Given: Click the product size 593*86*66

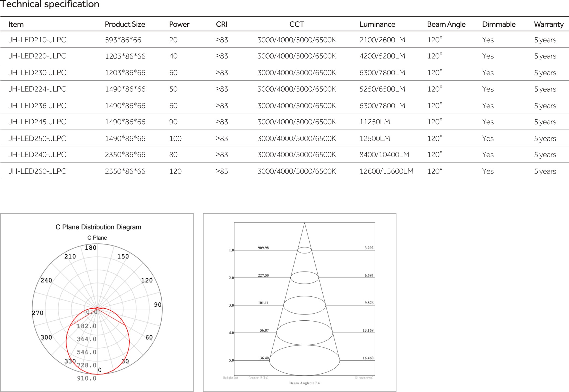Looking at the screenshot, I should (x=123, y=40).
